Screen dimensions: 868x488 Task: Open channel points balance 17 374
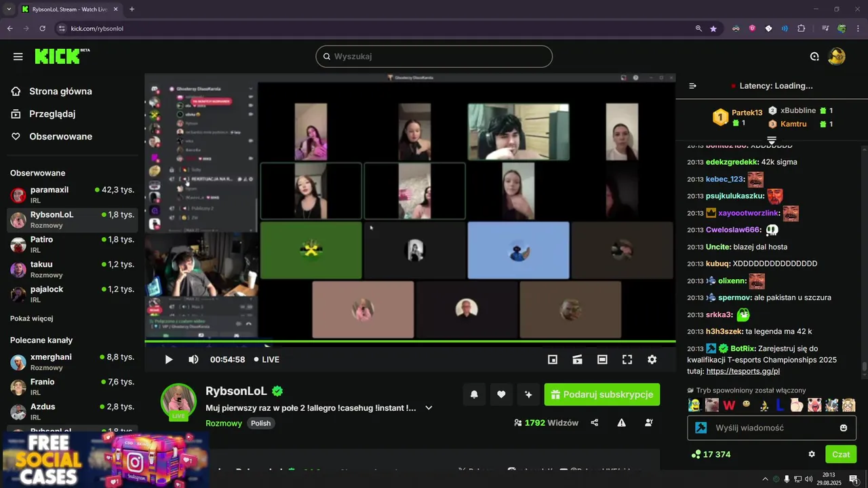(x=711, y=454)
